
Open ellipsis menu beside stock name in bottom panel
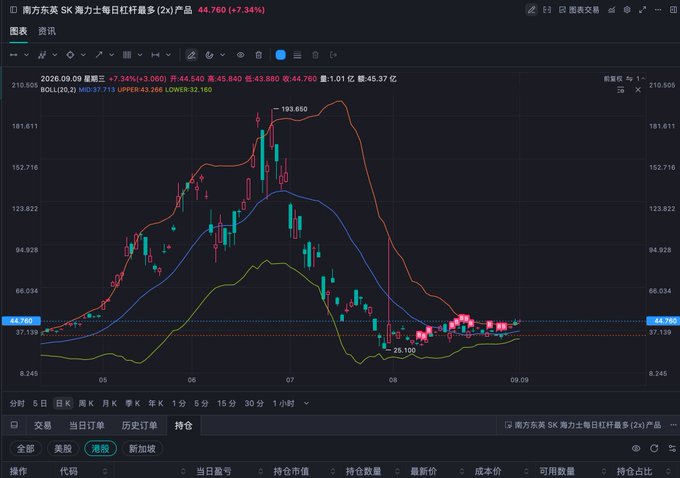tap(673, 425)
